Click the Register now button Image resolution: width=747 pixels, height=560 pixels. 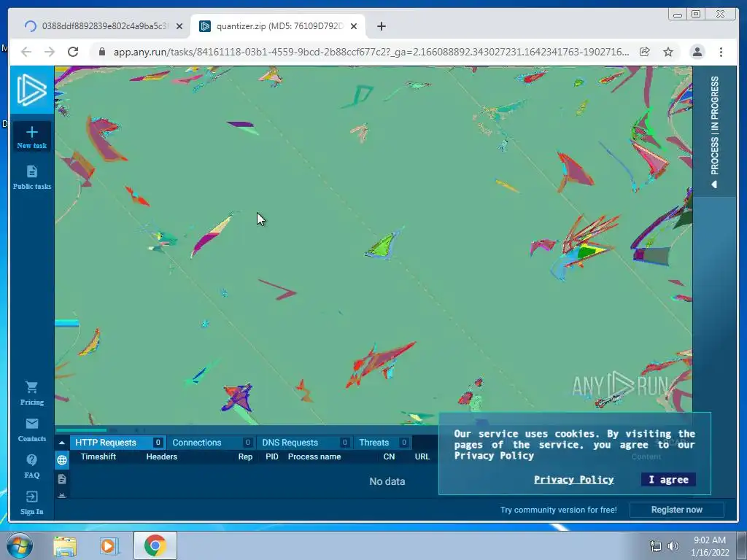pyautogui.click(x=676, y=510)
